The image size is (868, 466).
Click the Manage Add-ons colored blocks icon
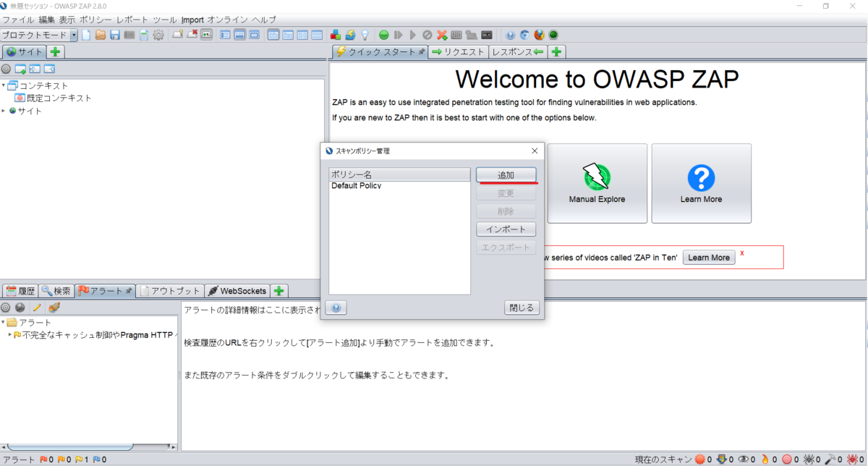click(x=336, y=35)
